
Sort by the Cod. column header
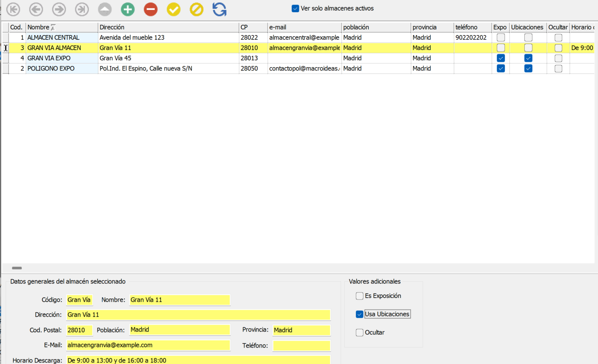(17, 27)
